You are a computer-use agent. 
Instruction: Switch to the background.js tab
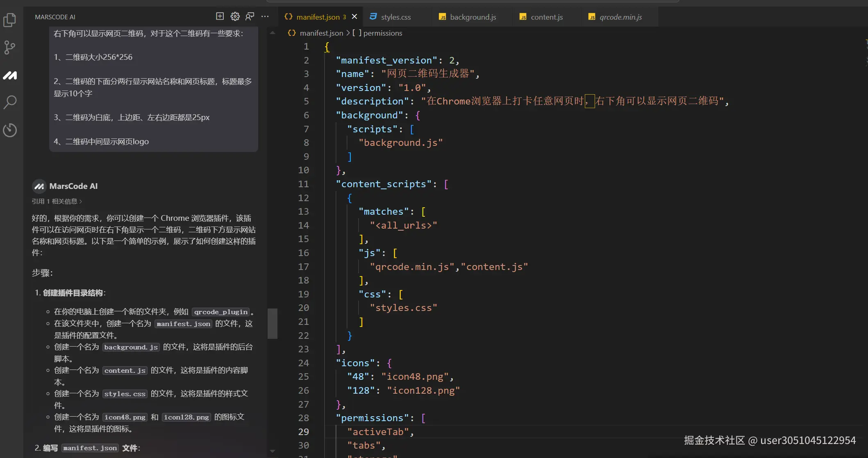[x=473, y=17]
